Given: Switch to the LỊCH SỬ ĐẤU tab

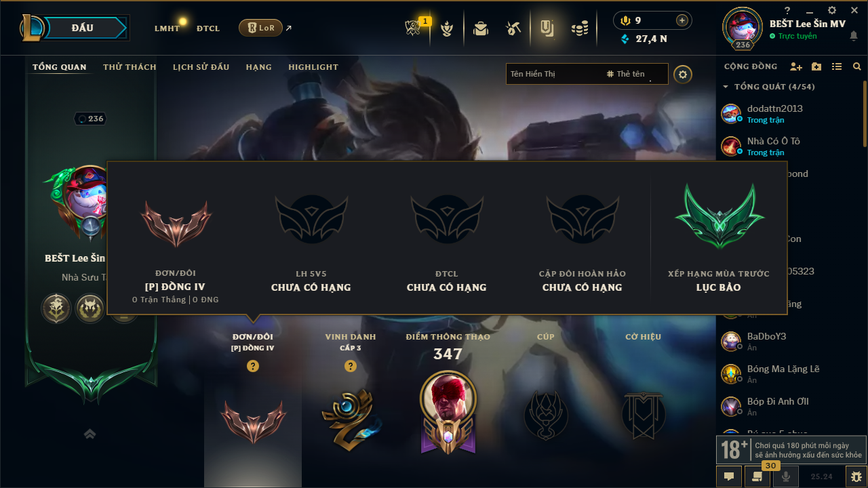Looking at the screenshot, I should [201, 67].
